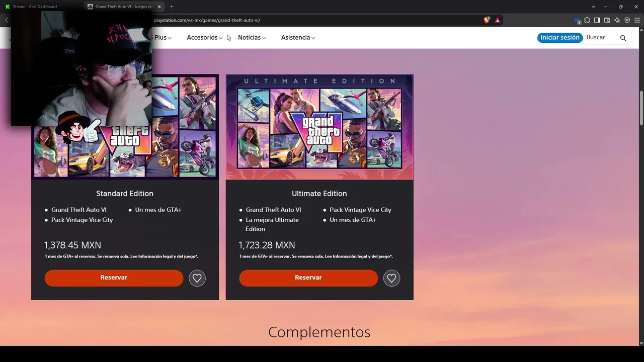Click 'Pack Vintage Vice City' in Standard Edition
This screenshot has width=644, height=362.
point(82,220)
